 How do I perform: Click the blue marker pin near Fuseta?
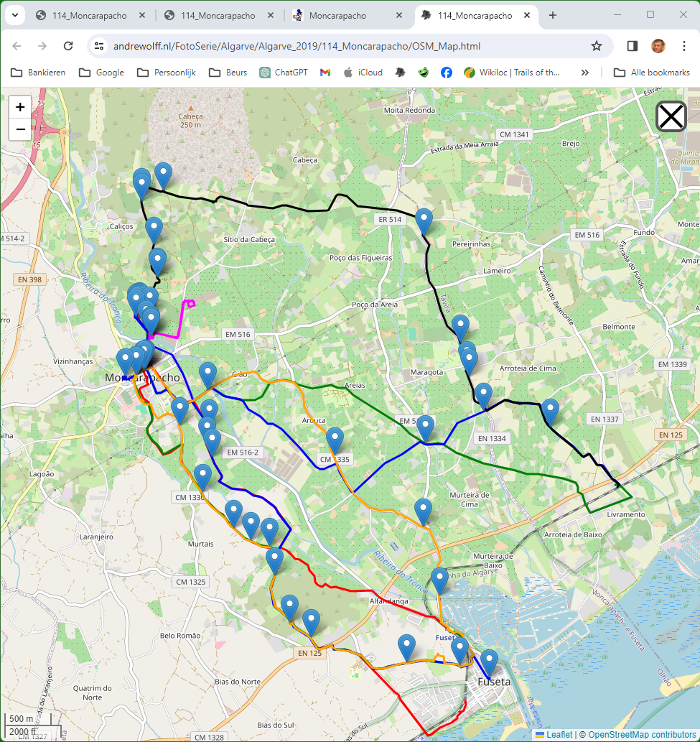(x=490, y=657)
